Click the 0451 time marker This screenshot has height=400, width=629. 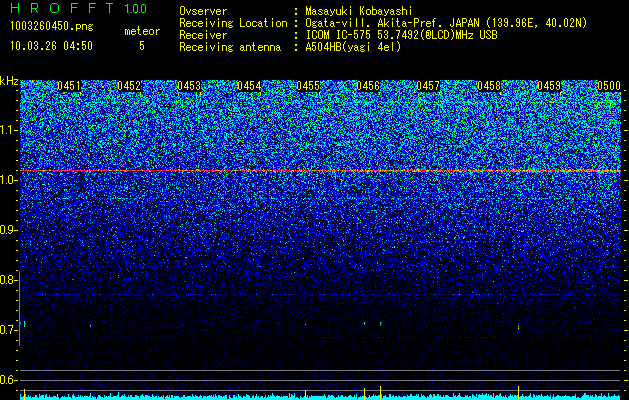[69, 86]
